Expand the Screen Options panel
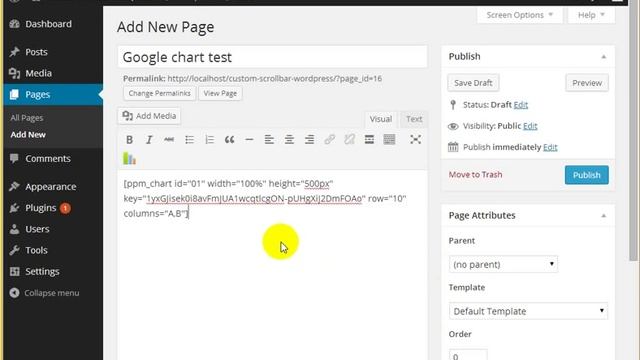This screenshot has height=360, width=640. click(x=520, y=15)
